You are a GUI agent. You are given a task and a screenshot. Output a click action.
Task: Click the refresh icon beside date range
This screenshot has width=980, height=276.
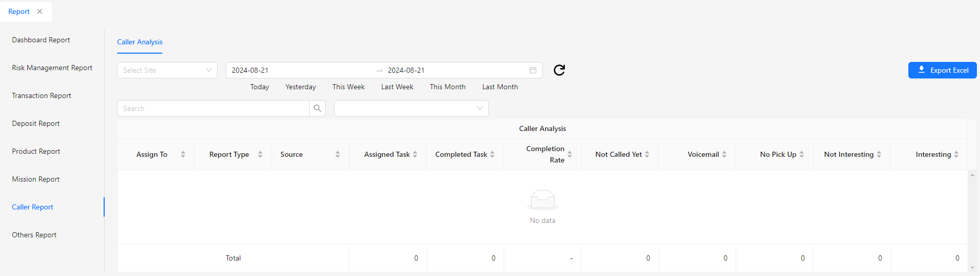pyautogui.click(x=559, y=70)
